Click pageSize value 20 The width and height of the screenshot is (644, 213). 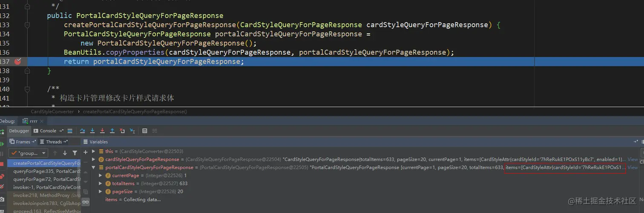point(180,192)
